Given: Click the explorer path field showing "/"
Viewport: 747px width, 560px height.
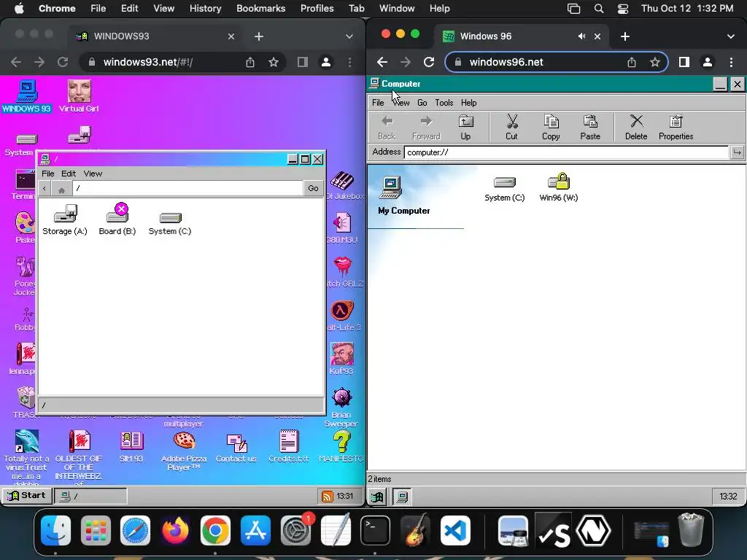Looking at the screenshot, I should pyautogui.click(x=187, y=189).
